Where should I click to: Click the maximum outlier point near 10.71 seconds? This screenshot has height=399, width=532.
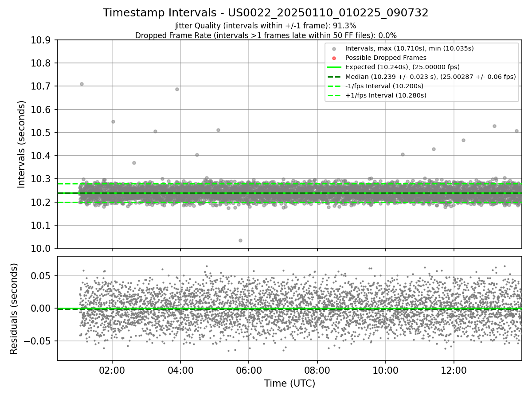82,84
